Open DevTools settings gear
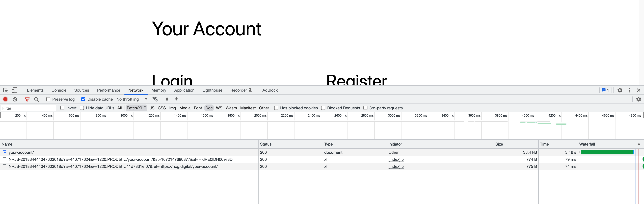The image size is (644, 204). pos(620,90)
